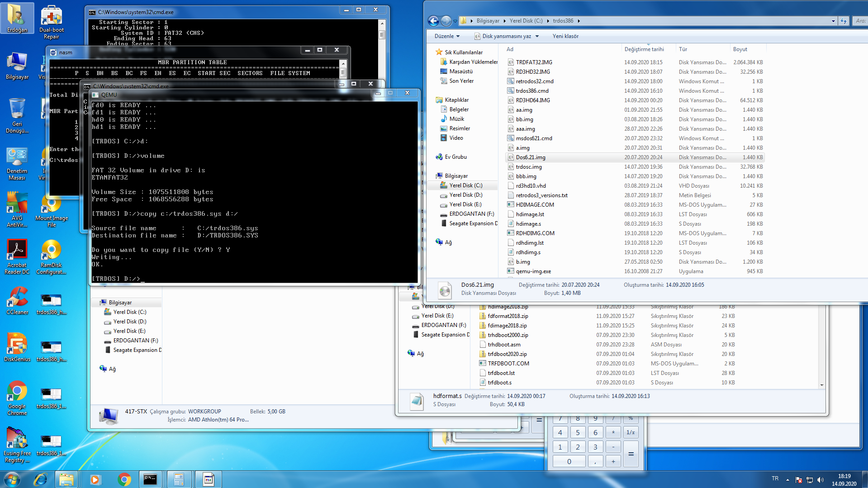Select HDIMAGE.COM file
Screen dimensions: 868x488
click(x=535, y=205)
